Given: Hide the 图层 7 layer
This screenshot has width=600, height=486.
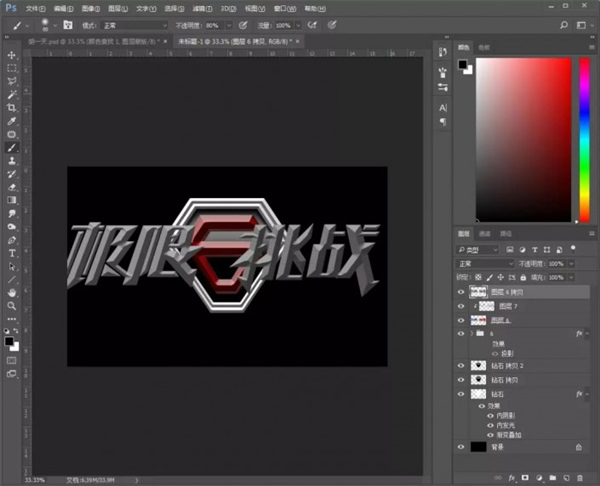Looking at the screenshot, I should point(461,306).
